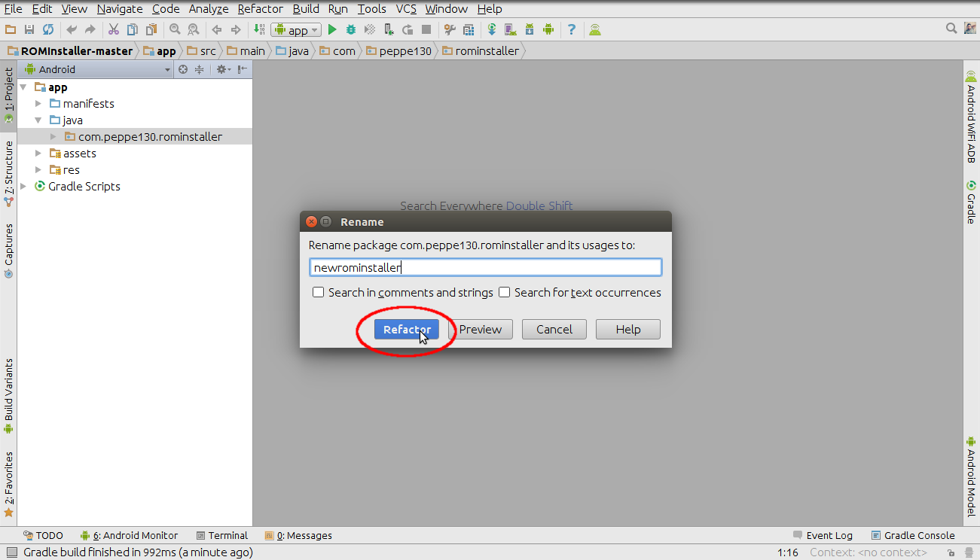Viewport: 980px width, 560px height.
Task: Click the Debug bug icon
Action: tap(351, 29)
